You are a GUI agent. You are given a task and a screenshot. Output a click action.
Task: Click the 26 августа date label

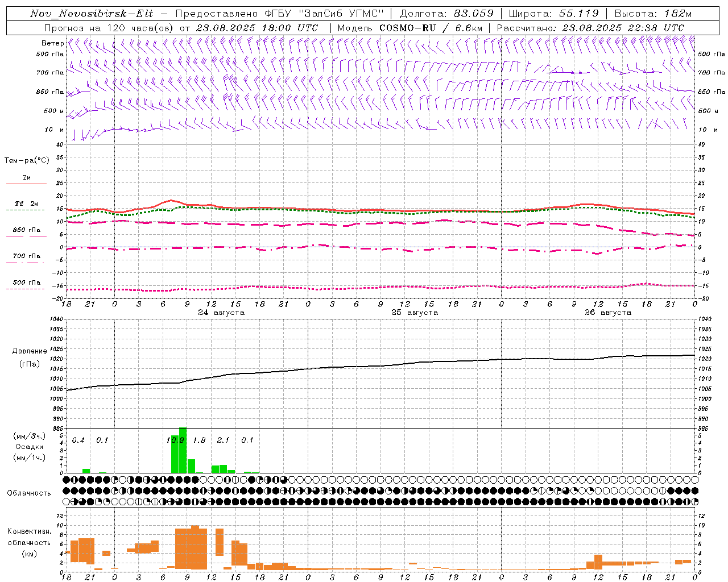pos(608,313)
